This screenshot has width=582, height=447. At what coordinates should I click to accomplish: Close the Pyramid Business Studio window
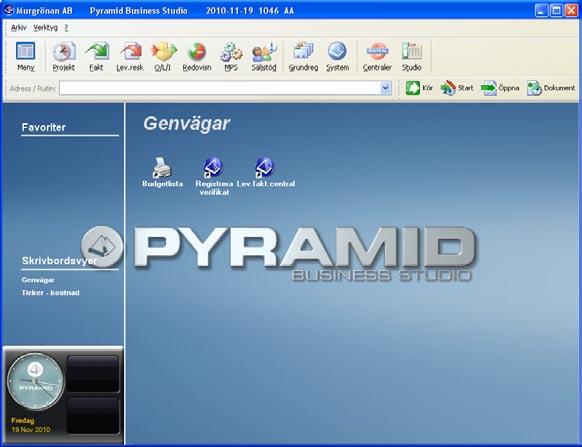pos(571,10)
